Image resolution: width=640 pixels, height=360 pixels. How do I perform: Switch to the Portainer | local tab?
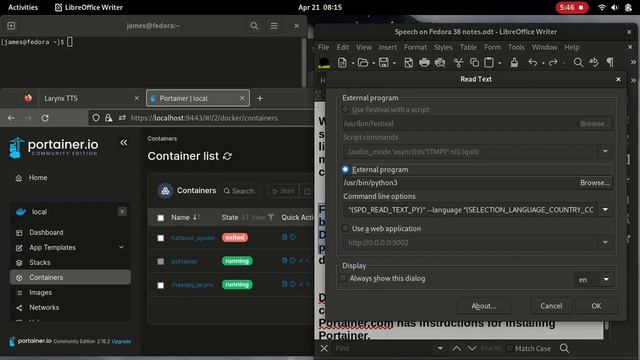(x=198, y=98)
